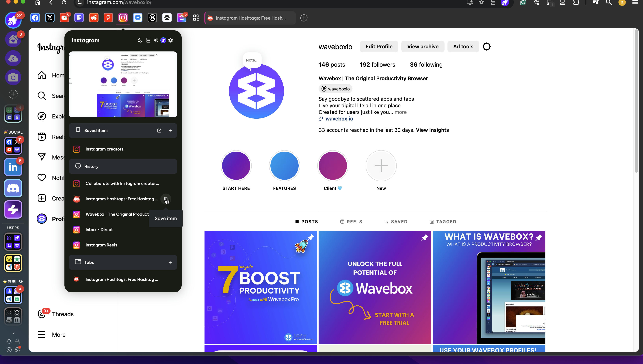The image size is (643, 364).
Task: Open LinkedIn in the sidebar
Action: tap(13, 167)
